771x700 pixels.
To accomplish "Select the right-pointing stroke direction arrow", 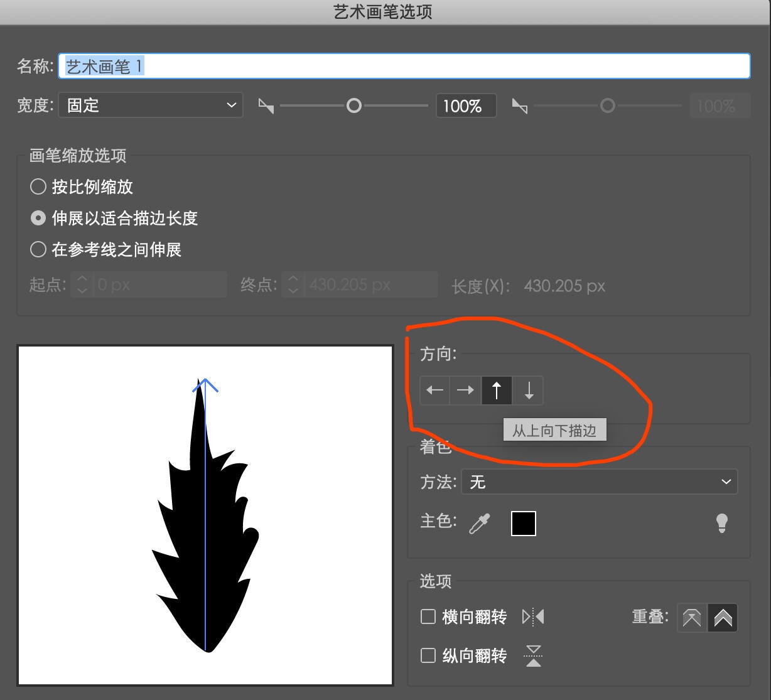I will click(465, 390).
